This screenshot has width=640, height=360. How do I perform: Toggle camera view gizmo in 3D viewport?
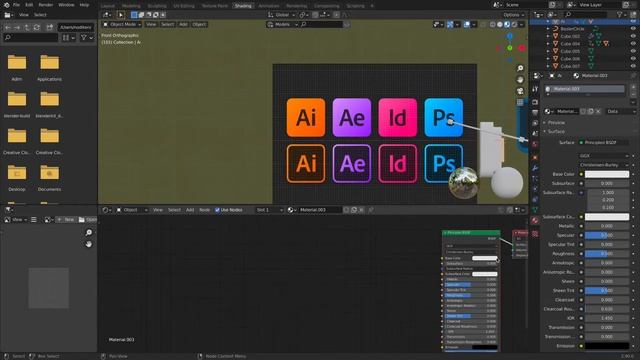tap(520, 91)
